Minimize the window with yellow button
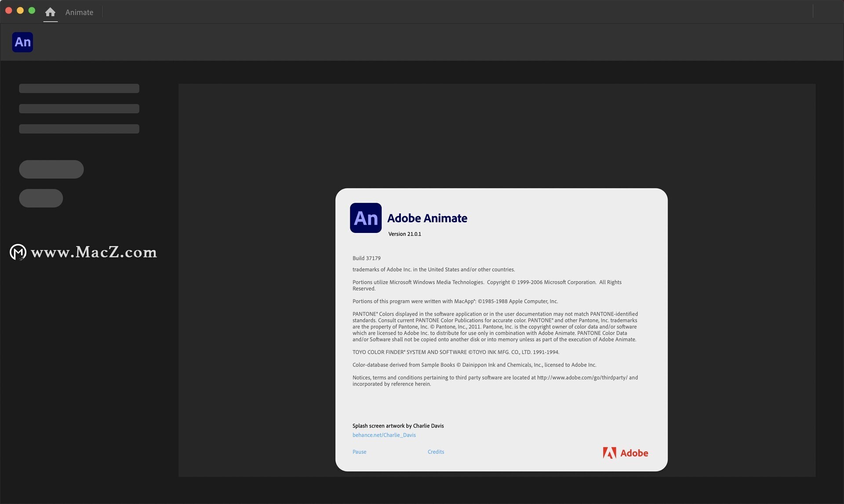The image size is (844, 504). 20,11
